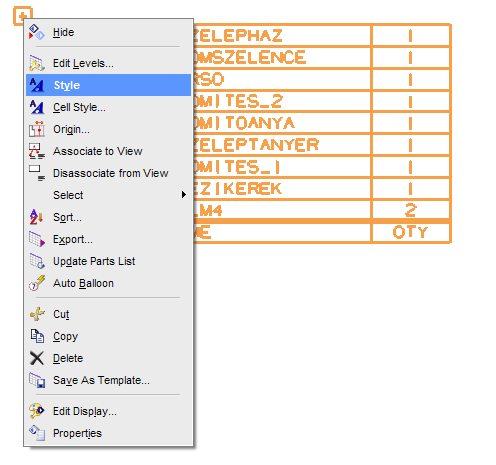Click the Edit Levels icon
Screen dimensions: 496x465
[x=36, y=63]
